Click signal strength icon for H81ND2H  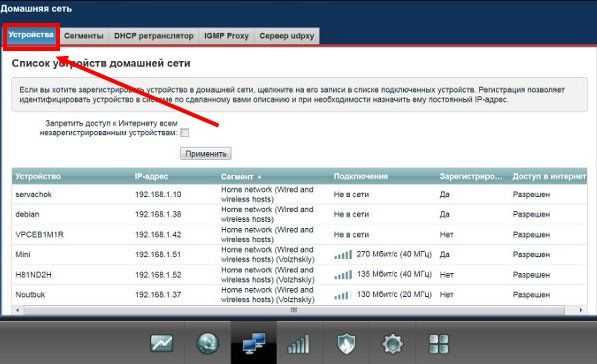click(343, 275)
